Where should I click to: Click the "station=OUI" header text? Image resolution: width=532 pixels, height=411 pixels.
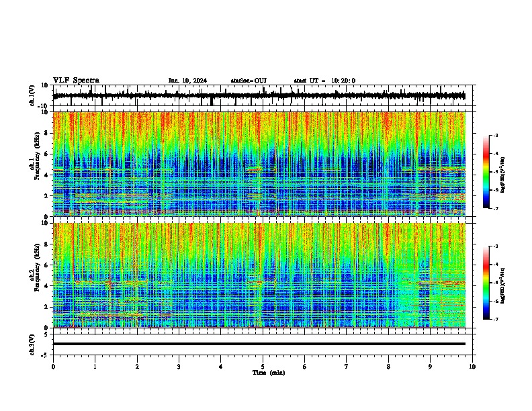tap(249, 81)
